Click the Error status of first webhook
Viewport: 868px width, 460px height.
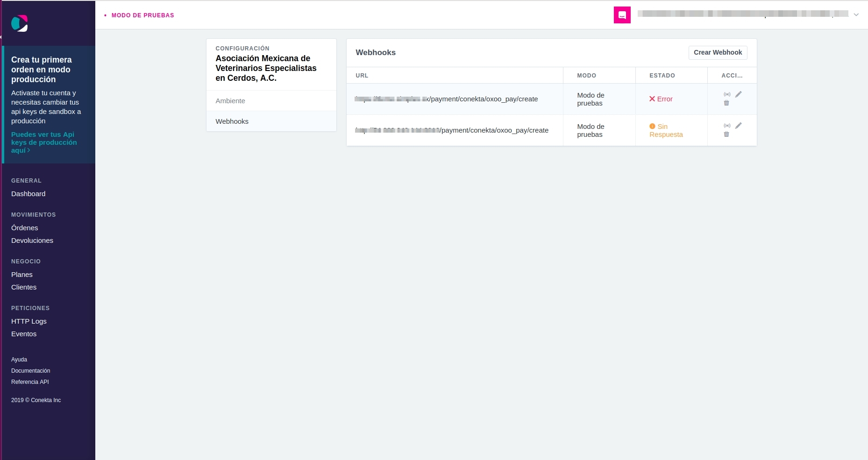tap(661, 99)
